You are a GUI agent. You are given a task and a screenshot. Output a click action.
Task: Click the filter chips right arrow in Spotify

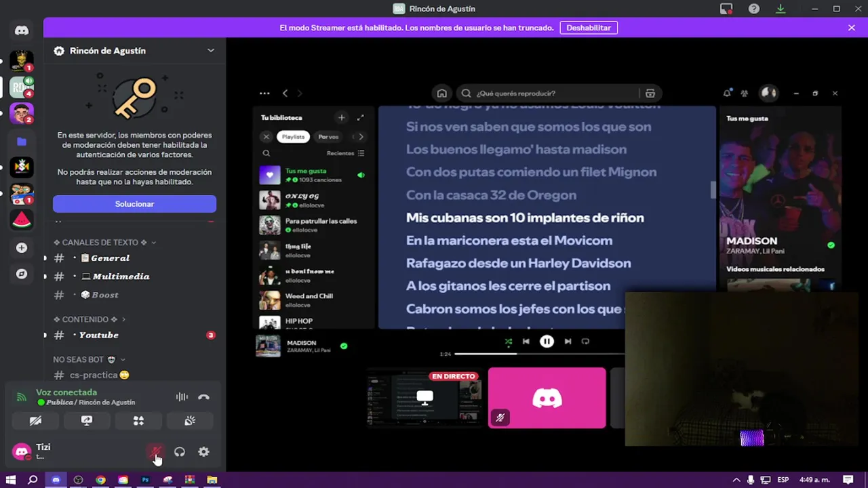[361, 137]
